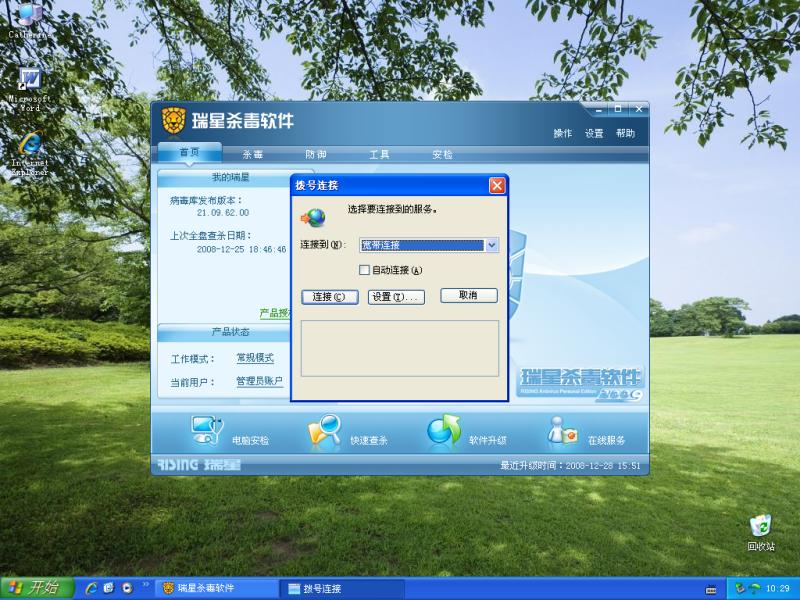The height and width of the screenshot is (600, 800).
Task: Click the 设置(T)... settings button in dialog
Action: point(396,297)
